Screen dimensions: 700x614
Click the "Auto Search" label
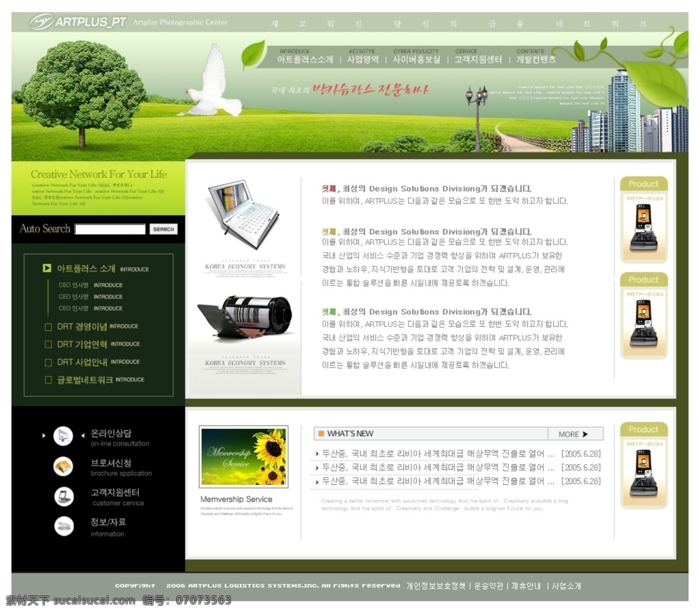(45, 229)
